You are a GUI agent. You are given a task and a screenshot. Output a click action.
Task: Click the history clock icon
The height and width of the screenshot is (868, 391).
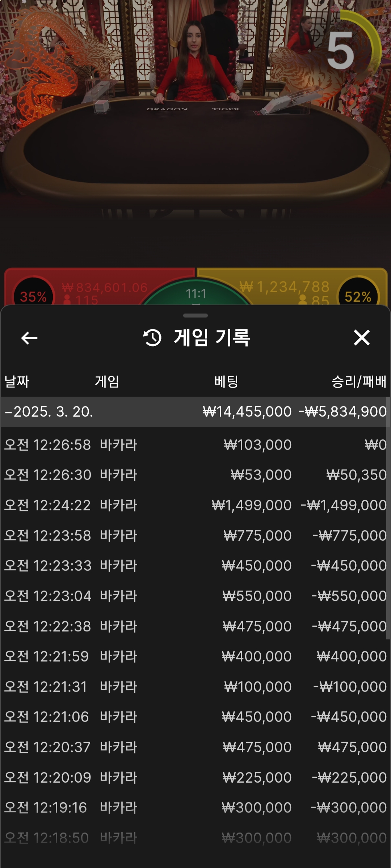tap(152, 338)
